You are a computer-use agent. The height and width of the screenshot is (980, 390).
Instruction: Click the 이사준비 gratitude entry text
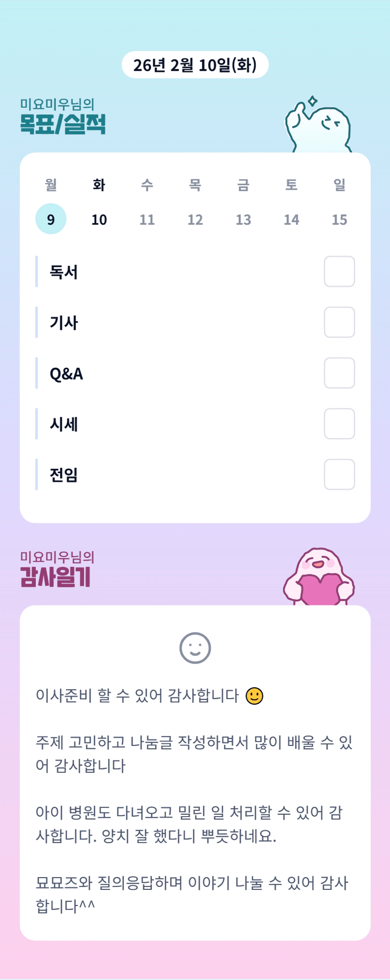pyautogui.click(x=138, y=696)
